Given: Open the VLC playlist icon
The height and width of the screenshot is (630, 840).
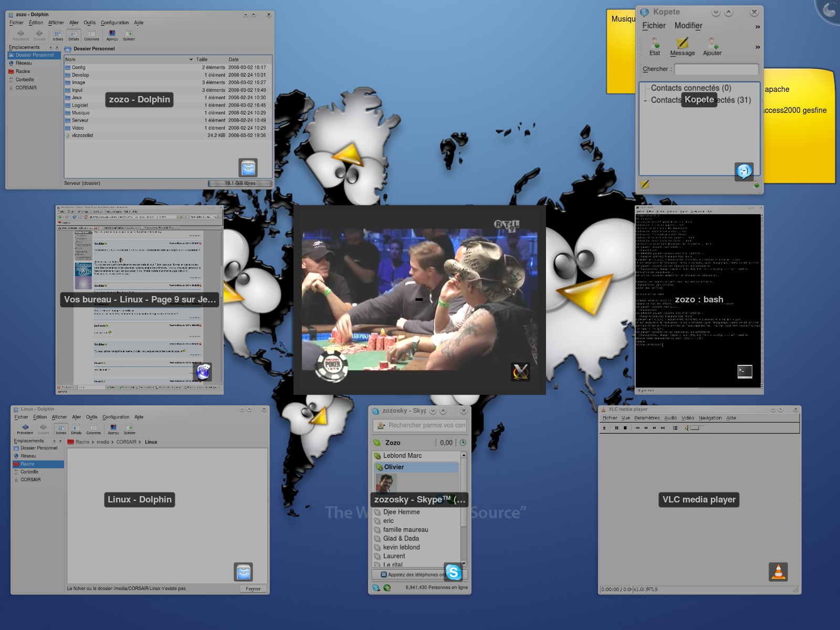Looking at the screenshot, I should pyautogui.click(x=675, y=428).
